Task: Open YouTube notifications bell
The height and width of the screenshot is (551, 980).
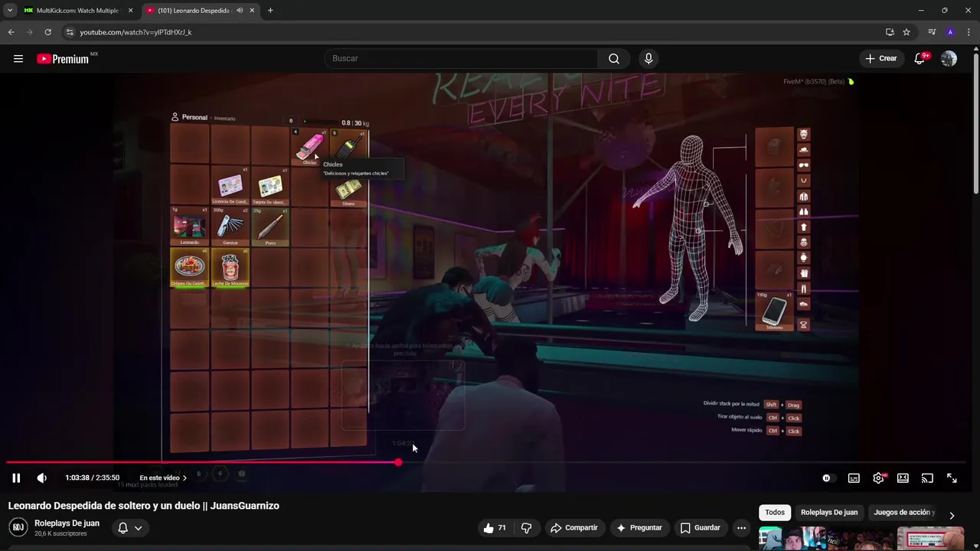Action: [x=920, y=59]
